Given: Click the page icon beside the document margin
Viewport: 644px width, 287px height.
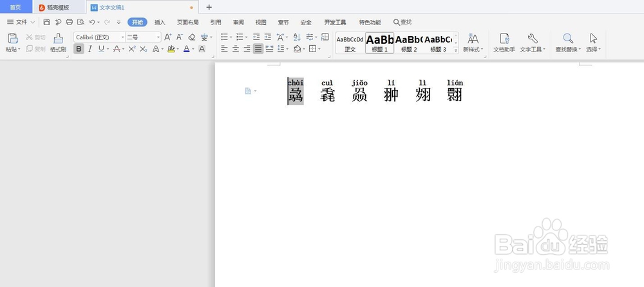Looking at the screenshot, I should pyautogui.click(x=248, y=91).
